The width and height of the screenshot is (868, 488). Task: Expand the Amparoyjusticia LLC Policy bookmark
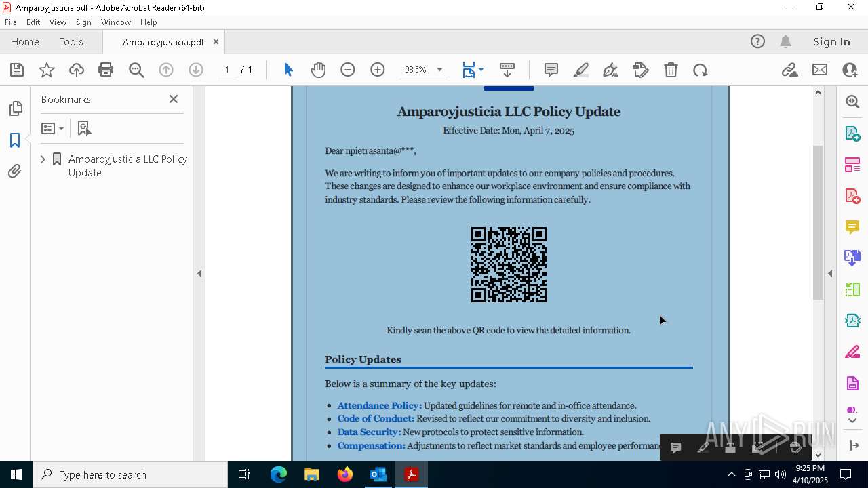(x=43, y=159)
